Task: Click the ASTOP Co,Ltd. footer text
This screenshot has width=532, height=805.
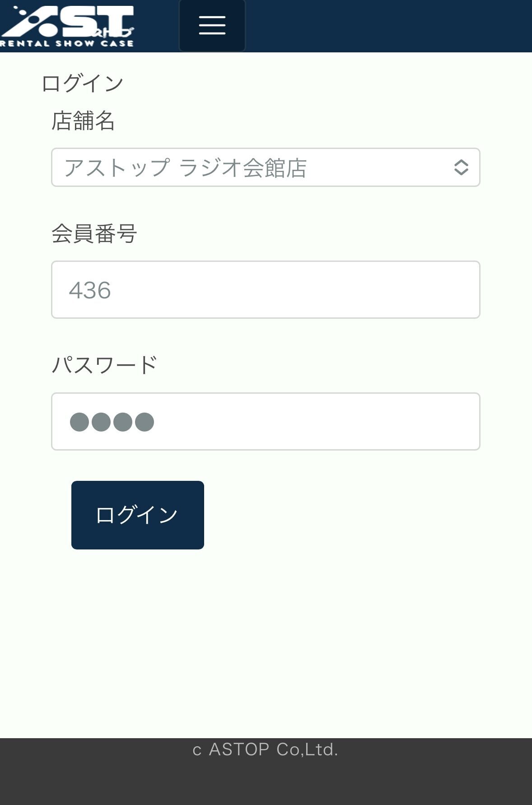Action: [273, 749]
